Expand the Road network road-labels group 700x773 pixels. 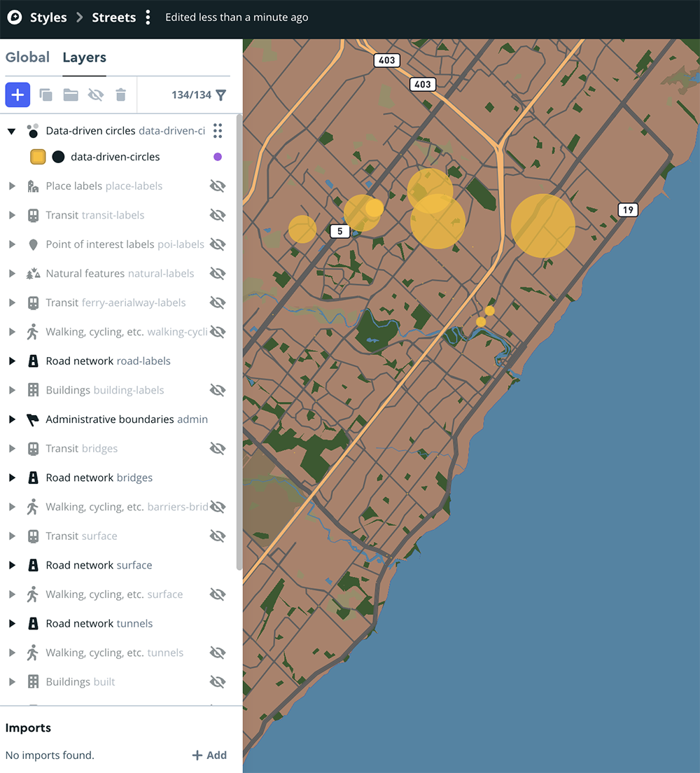(12, 361)
